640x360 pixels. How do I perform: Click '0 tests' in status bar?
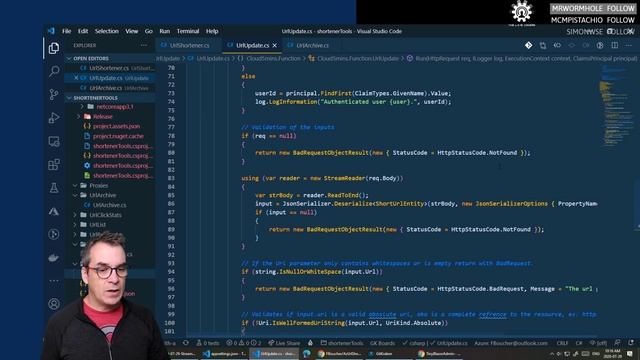[x=208, y=343]
